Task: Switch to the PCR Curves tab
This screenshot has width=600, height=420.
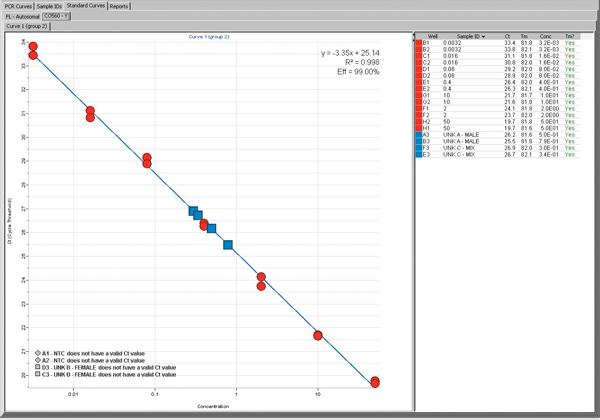Action: point(17,6)
